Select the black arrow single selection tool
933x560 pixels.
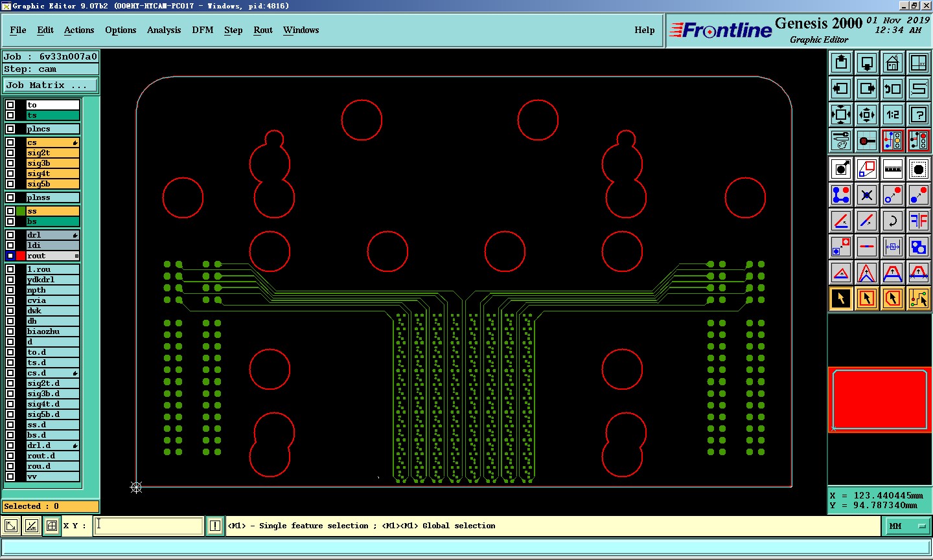click(841, 298)
